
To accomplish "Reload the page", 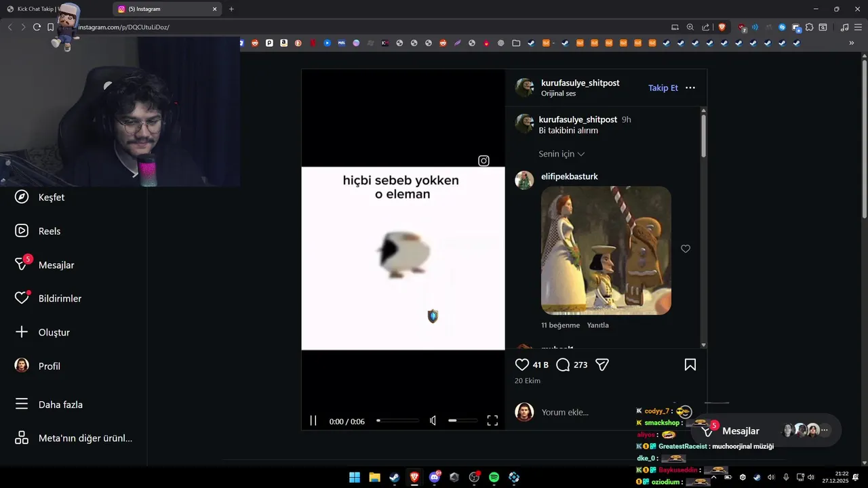I will click(x=37, y=27).
